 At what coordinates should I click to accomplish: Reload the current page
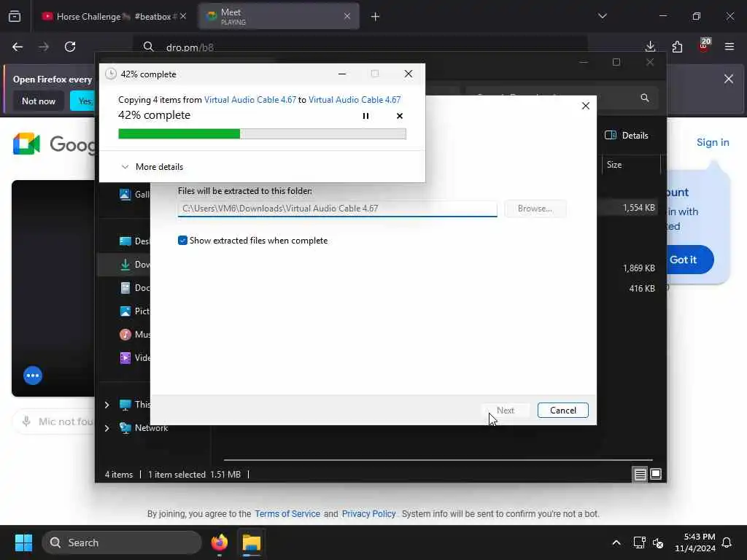(x=70, y=47)
